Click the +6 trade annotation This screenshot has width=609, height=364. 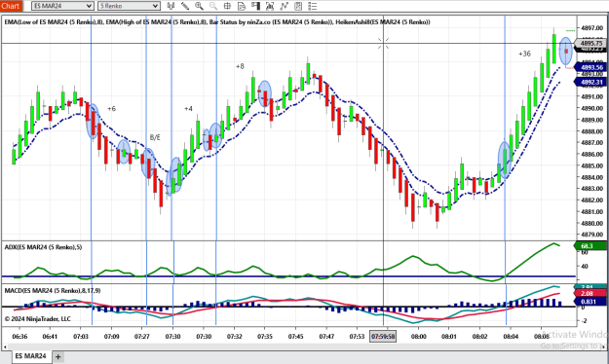111,109
